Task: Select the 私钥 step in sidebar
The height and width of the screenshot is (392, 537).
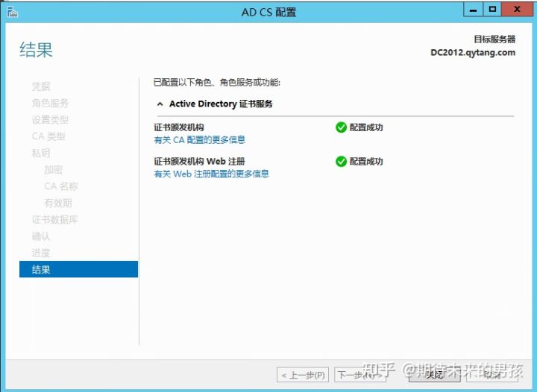Action: coord(41,153)
